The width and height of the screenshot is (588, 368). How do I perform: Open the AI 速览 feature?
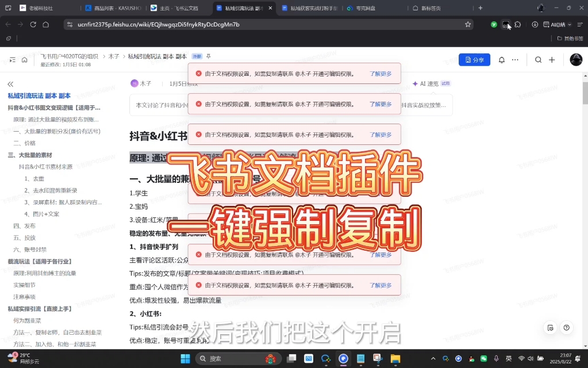pyautogui.click(x=431, y=83)
